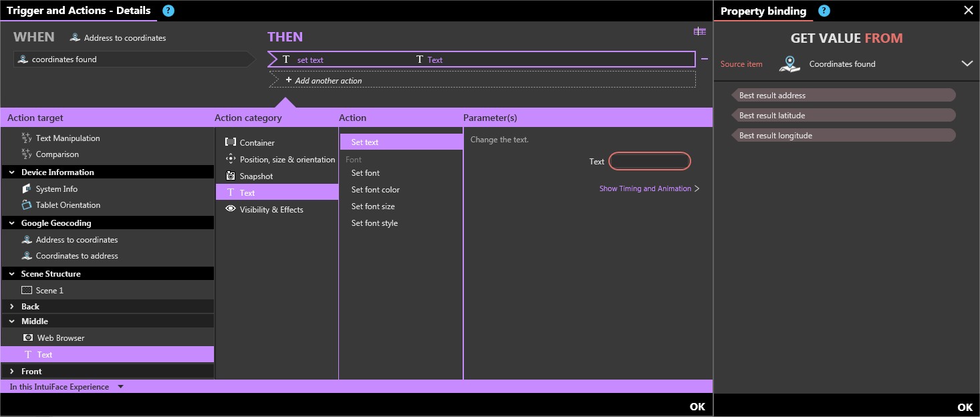Click Add another action
The image size is (980, 417).
(328, 81)
